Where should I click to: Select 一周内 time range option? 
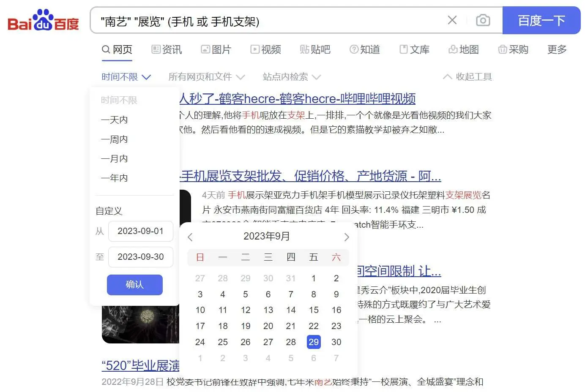point(115,139)
